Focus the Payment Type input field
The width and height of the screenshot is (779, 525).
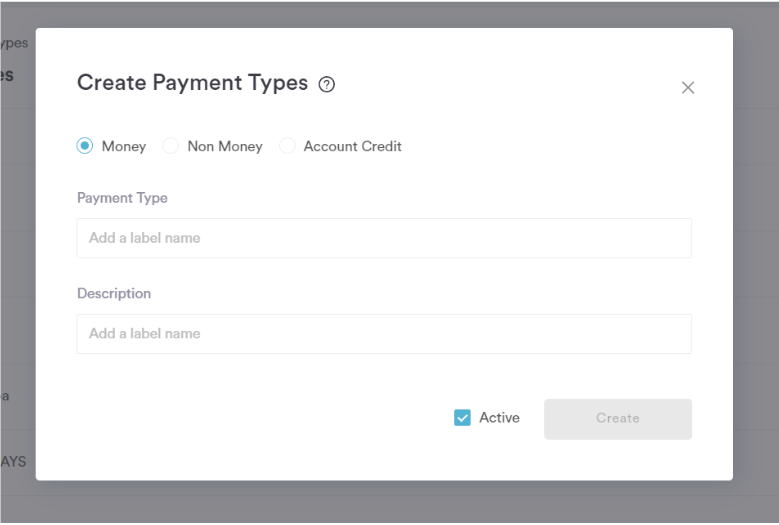point(384,238)
